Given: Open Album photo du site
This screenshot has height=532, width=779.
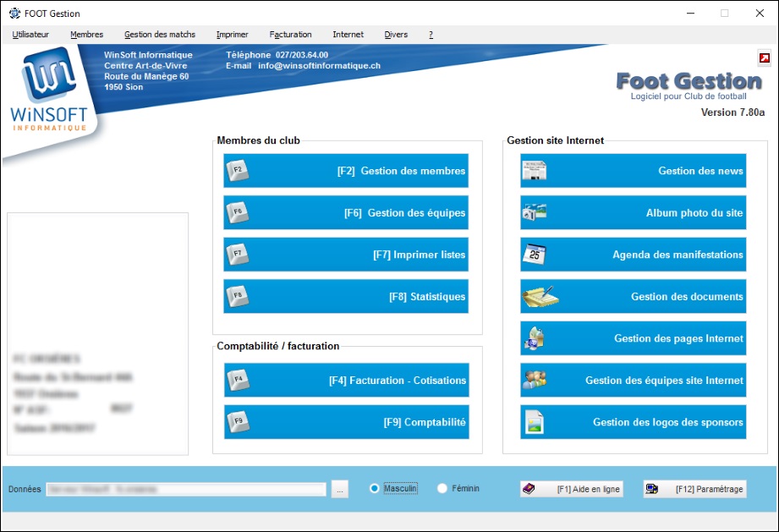Looking at the screenshot, I should coord(634,212).
